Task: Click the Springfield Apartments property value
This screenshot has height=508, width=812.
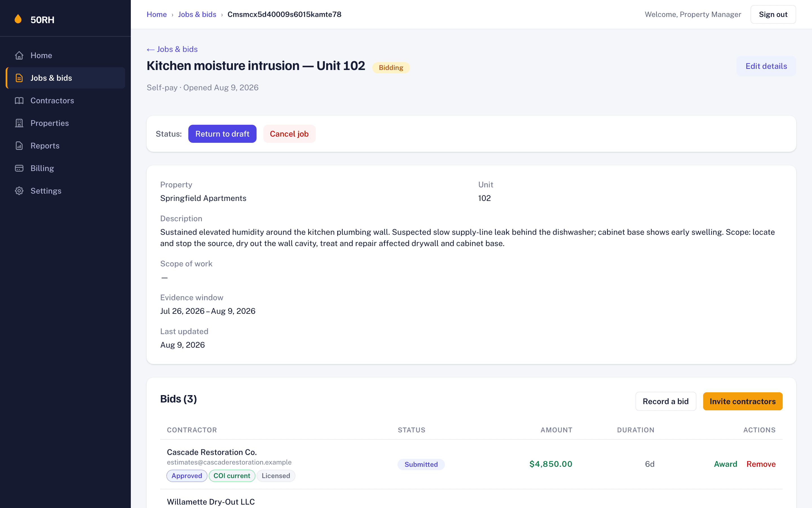Action: point(203,198)
